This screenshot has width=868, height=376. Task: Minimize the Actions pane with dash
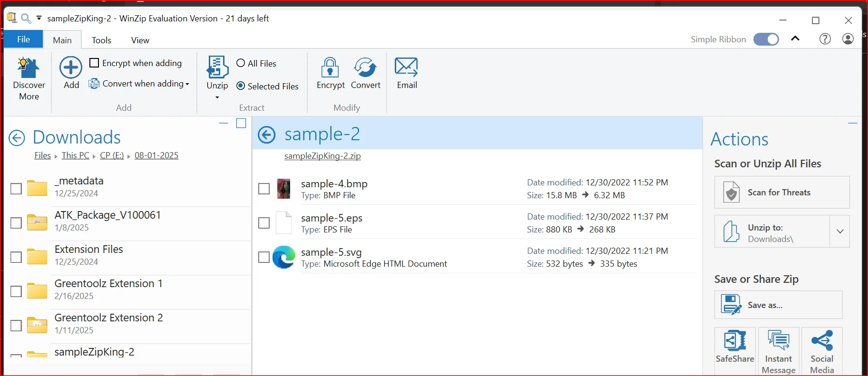[853, 123]
